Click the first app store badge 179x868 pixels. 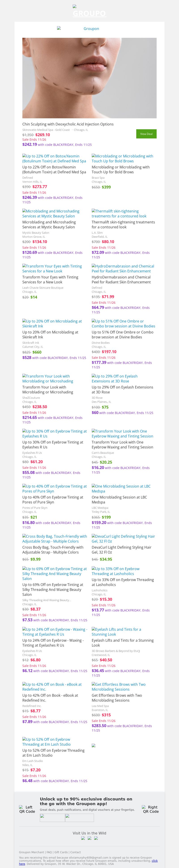52,817
